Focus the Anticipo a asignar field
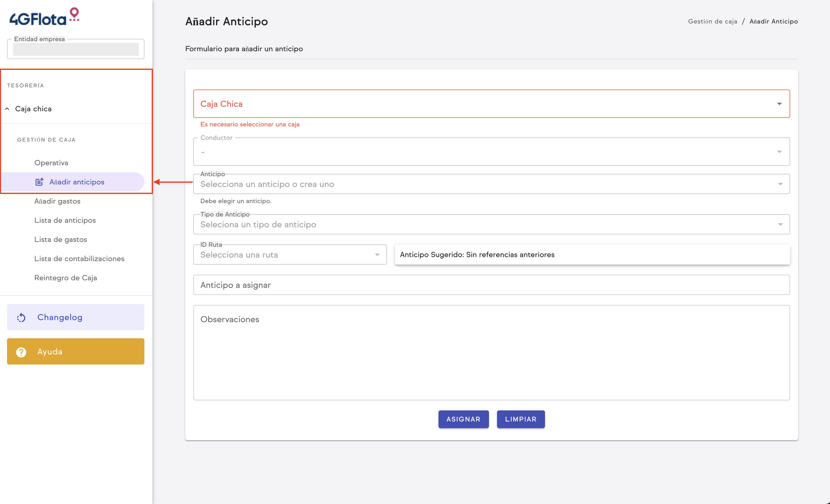This screenshot has width=830, height=504. click(x=491, y=285)
